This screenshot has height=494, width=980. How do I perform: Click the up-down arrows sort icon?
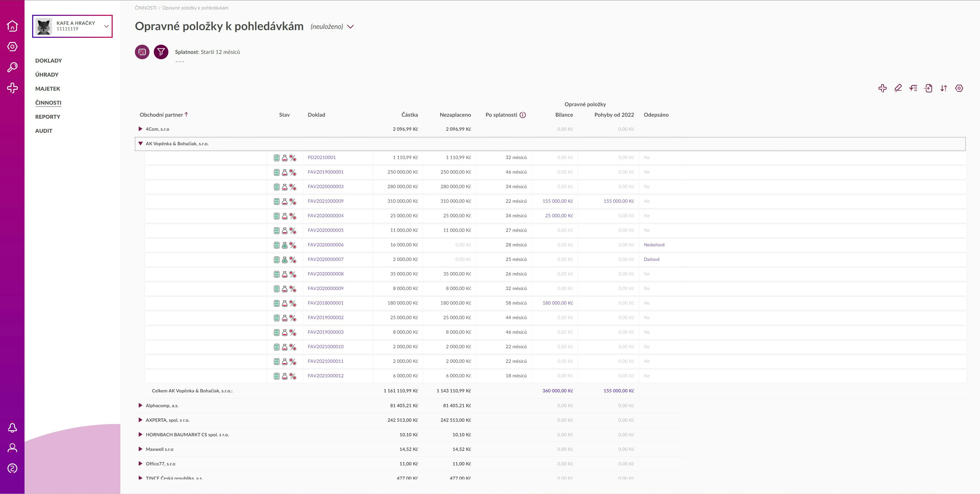943,88
